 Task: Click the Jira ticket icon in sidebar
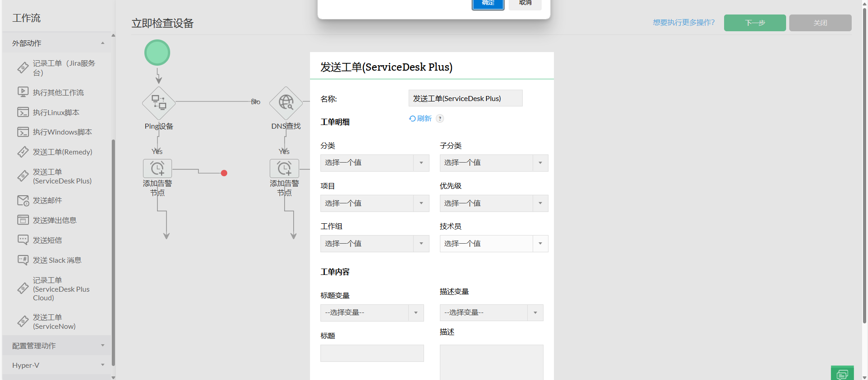pos(23,68)
